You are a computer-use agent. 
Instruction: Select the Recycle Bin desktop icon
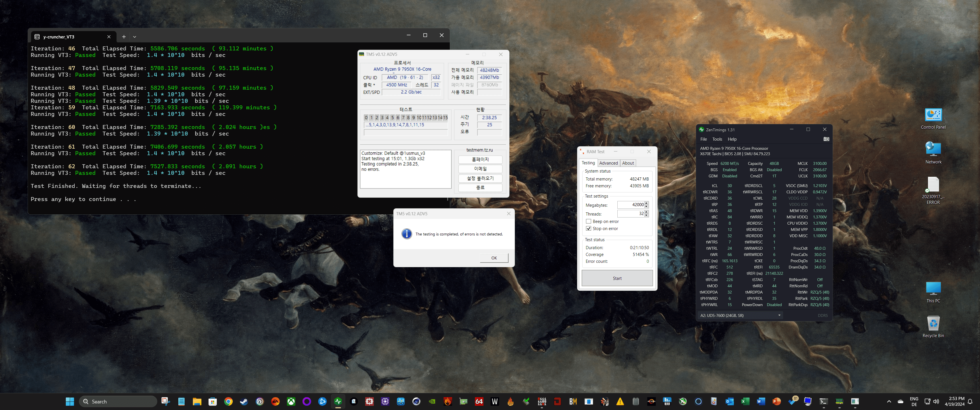(x=933, y=327)
